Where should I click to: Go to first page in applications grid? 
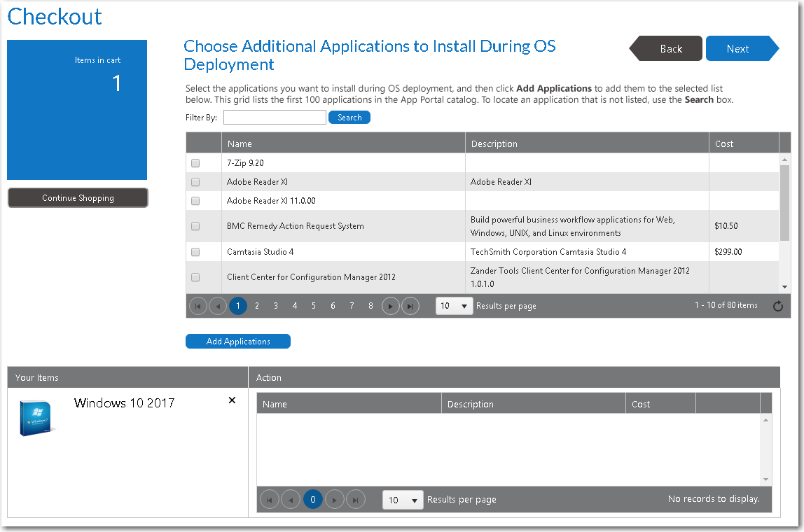(198, 306)
